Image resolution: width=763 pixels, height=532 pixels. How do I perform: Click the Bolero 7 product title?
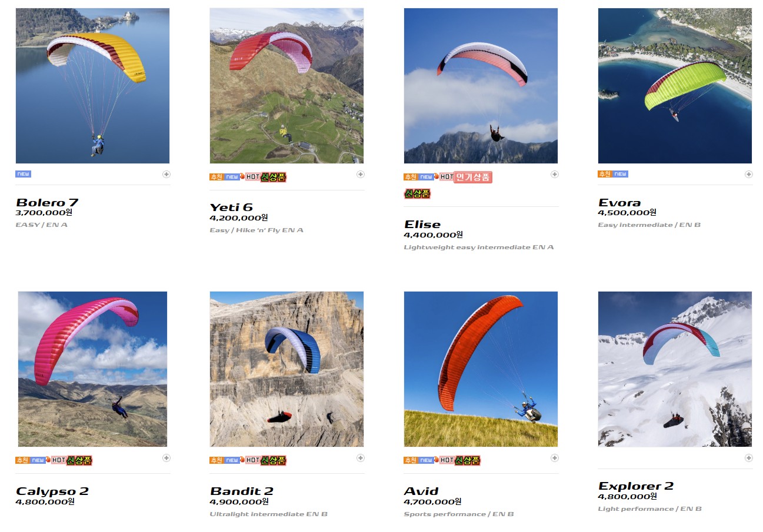[47, 203]
